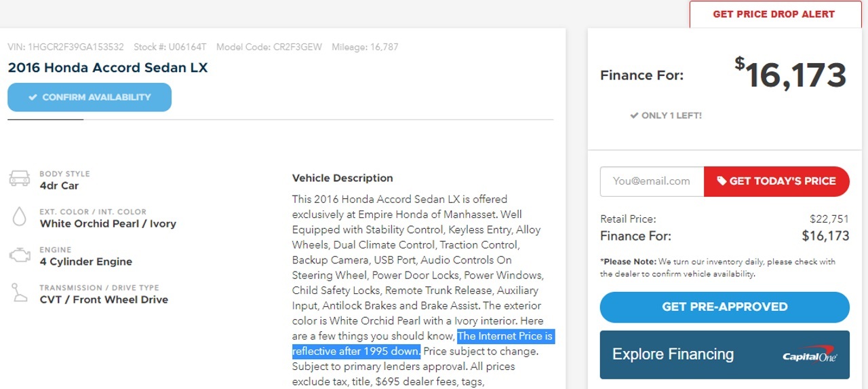Screen dimensions: 868x389
Task: Click the engine icon
Action: coord(19,255)
